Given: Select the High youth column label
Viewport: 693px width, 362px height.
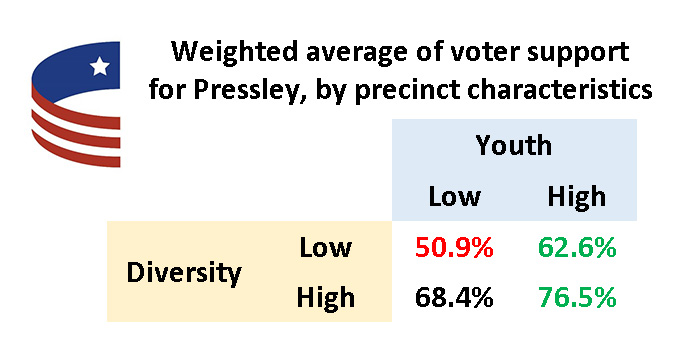Looking at the screenshot, I should 577,197.
